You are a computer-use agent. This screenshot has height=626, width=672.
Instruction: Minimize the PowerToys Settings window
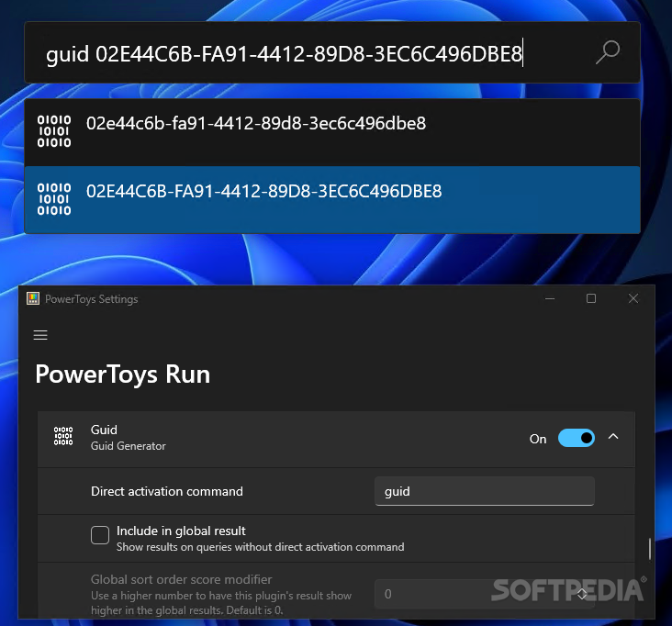550,298
